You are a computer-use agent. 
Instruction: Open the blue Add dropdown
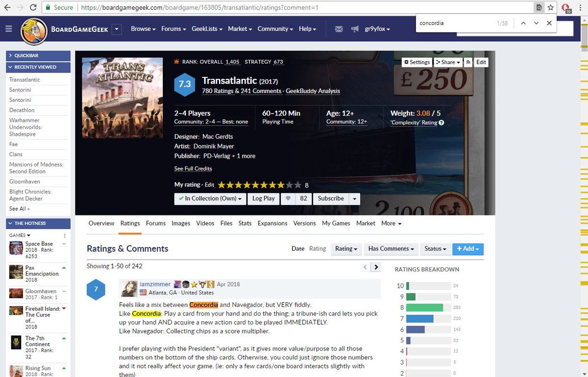click(x=468, y=249)
